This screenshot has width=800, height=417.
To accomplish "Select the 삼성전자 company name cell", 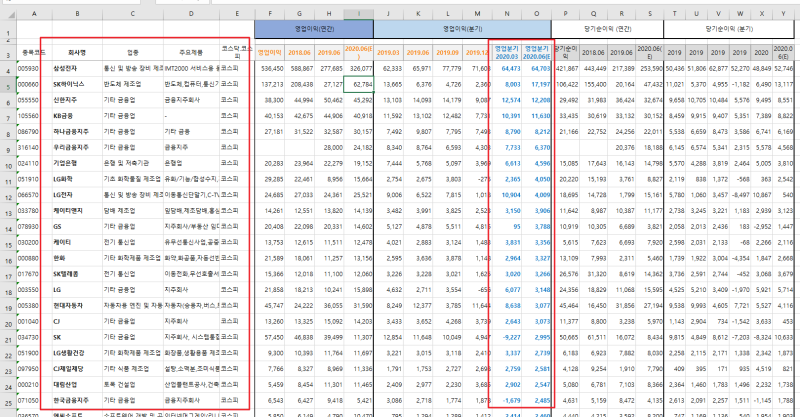I will [x=77, y=68].
